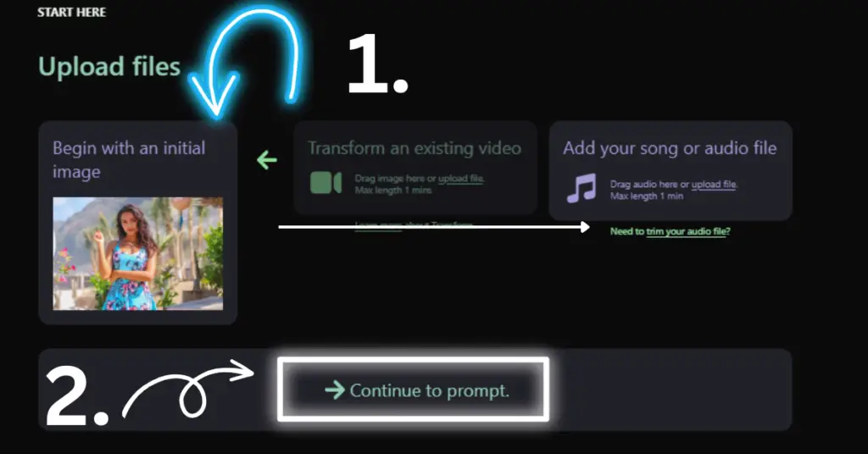The height and width of the screenshot is (454, 868).
Task: Click the arrow icon inside Continue to prompt
Action: [335, 390]
